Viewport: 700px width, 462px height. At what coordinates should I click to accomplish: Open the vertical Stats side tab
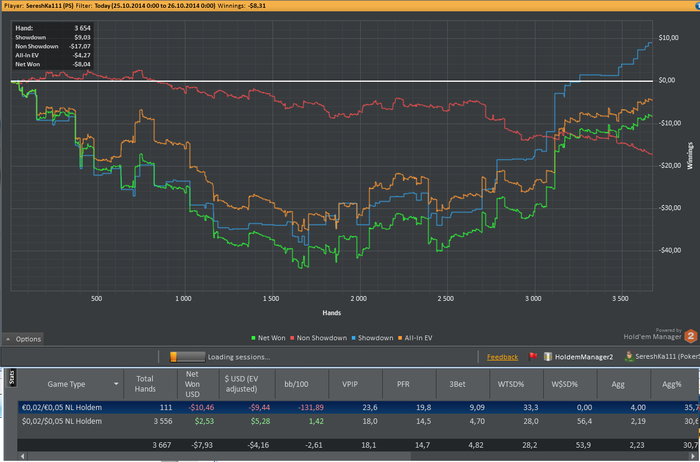click(12, 378)
